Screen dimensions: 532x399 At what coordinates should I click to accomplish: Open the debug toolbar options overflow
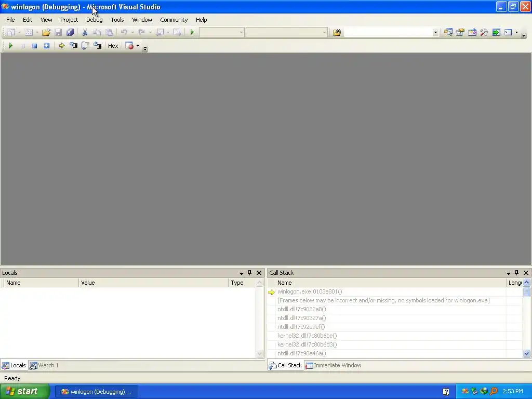[x=145, y=48]
